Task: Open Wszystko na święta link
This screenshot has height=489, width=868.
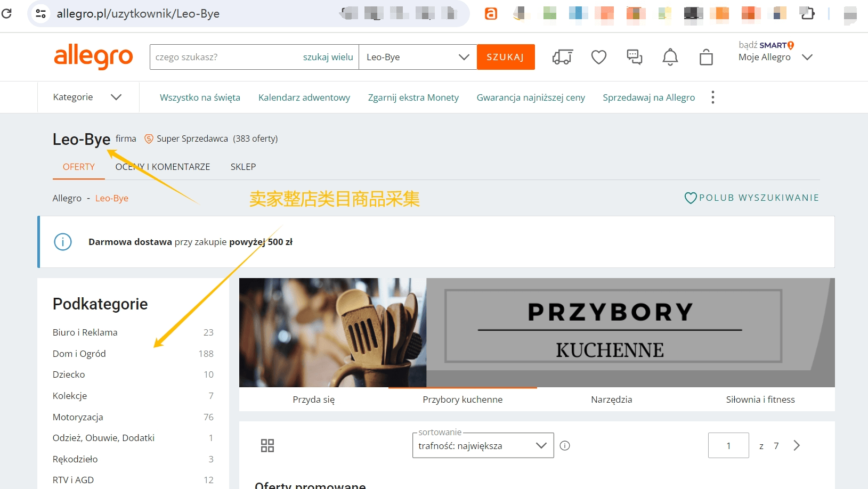Action: (x=200, y=97)
